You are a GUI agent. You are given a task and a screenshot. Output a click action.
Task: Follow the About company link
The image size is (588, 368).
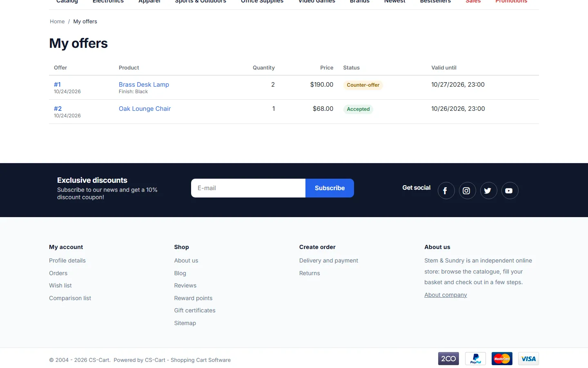click(x=445, y=295)
